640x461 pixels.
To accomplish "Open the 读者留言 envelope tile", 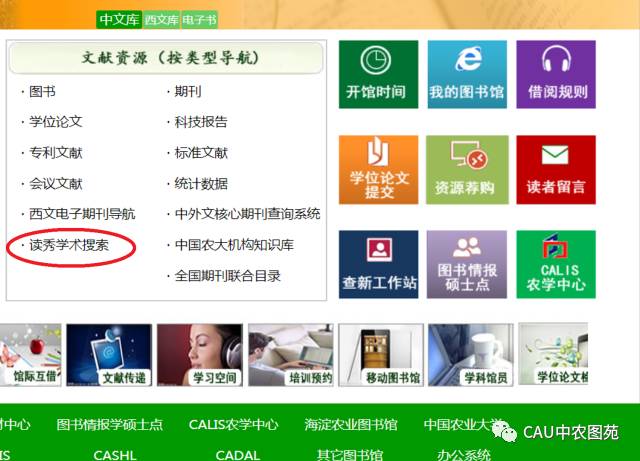I will point(556,170).
